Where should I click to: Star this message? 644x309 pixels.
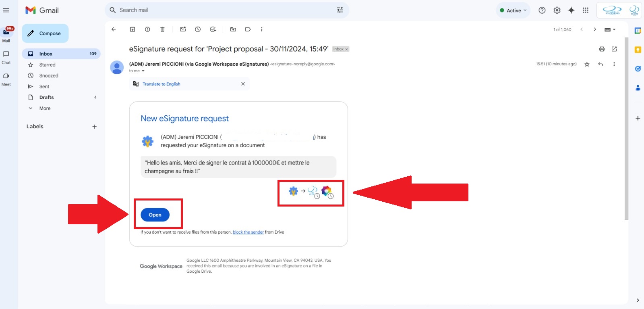587,64
